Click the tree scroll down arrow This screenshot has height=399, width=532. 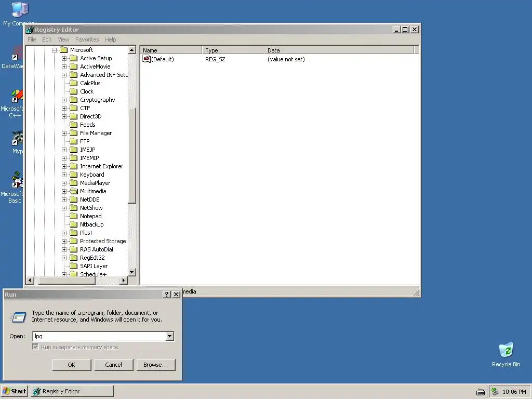(x=132, y=272)
